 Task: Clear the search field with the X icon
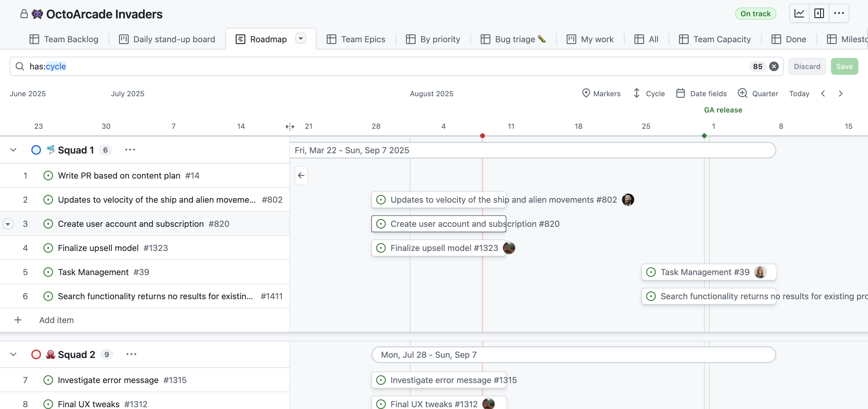[x=774, y=66]
